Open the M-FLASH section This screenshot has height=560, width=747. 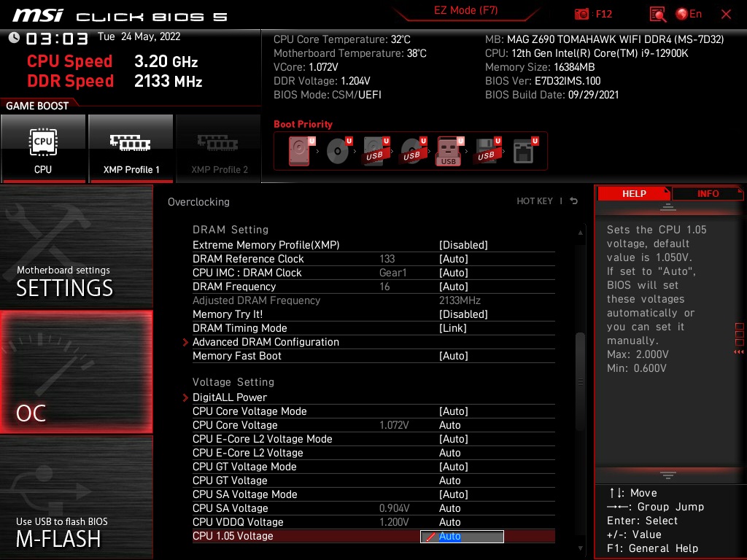pyautogui.click(x=76, y=497)
